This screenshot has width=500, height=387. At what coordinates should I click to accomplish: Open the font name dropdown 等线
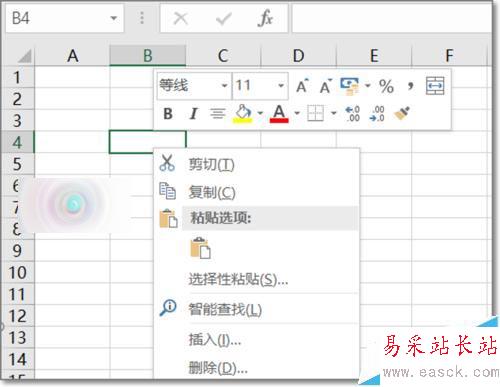point(224,86)
